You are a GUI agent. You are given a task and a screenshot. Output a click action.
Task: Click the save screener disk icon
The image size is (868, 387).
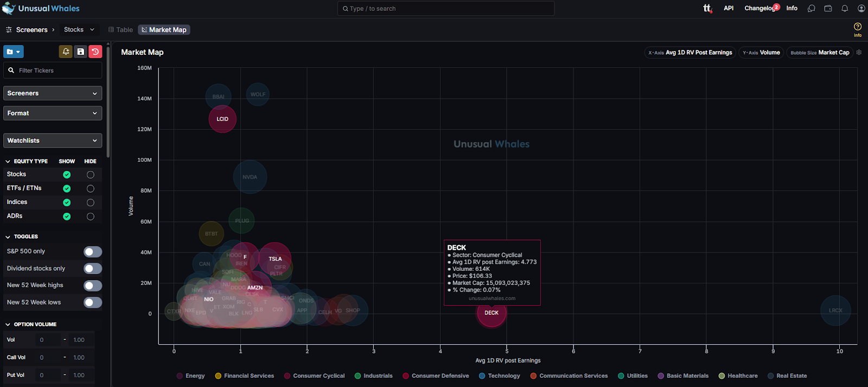pyautogui.click(x=80, y=52)
